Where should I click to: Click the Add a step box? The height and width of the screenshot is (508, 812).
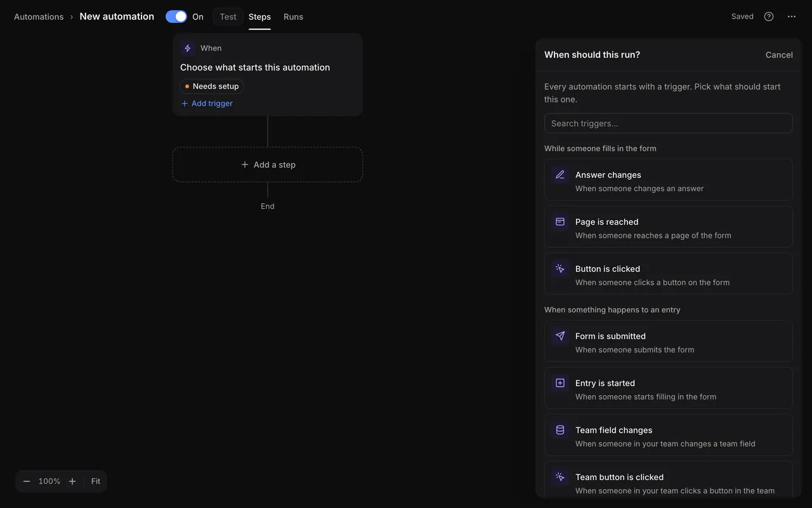268,164
